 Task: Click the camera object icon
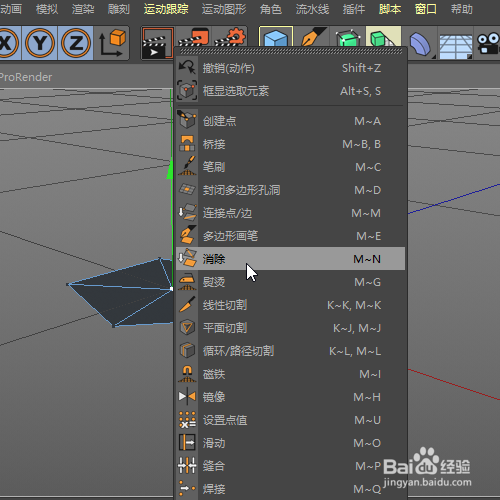coord(487,44)
